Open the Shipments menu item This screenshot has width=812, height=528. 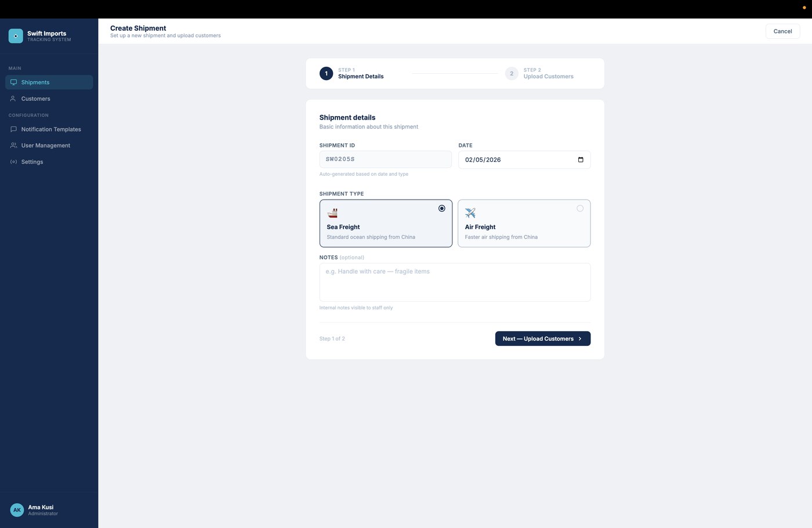pos(49,82)
